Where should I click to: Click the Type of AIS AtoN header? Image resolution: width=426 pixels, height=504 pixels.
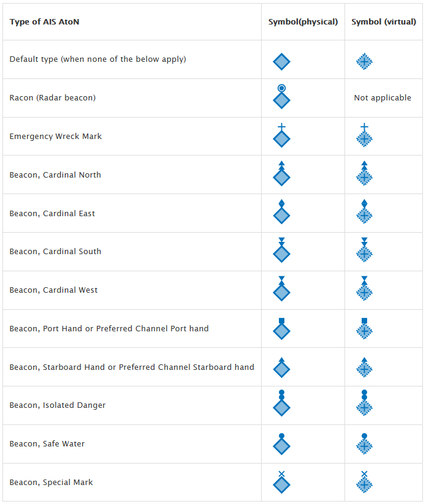[44, 22]
